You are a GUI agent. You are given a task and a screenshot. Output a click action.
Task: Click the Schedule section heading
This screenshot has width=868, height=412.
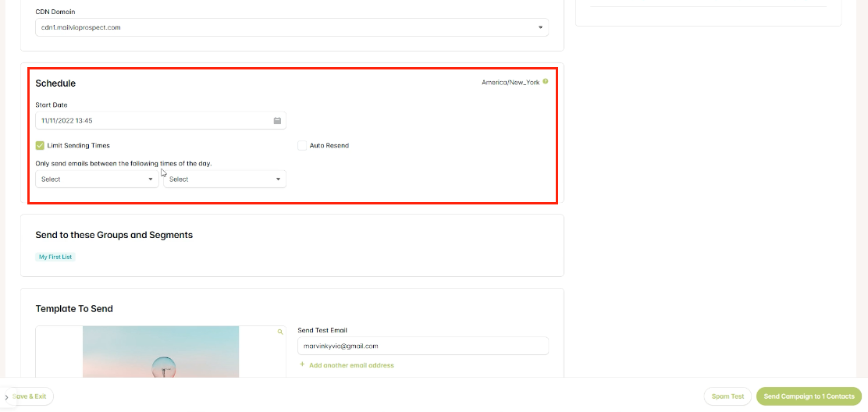pos(55,83)
